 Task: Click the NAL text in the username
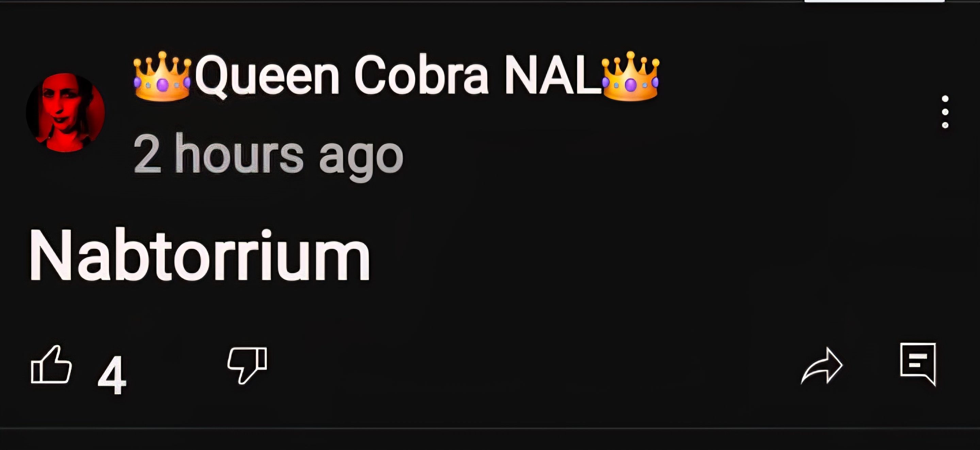click(x=552, y=74)
